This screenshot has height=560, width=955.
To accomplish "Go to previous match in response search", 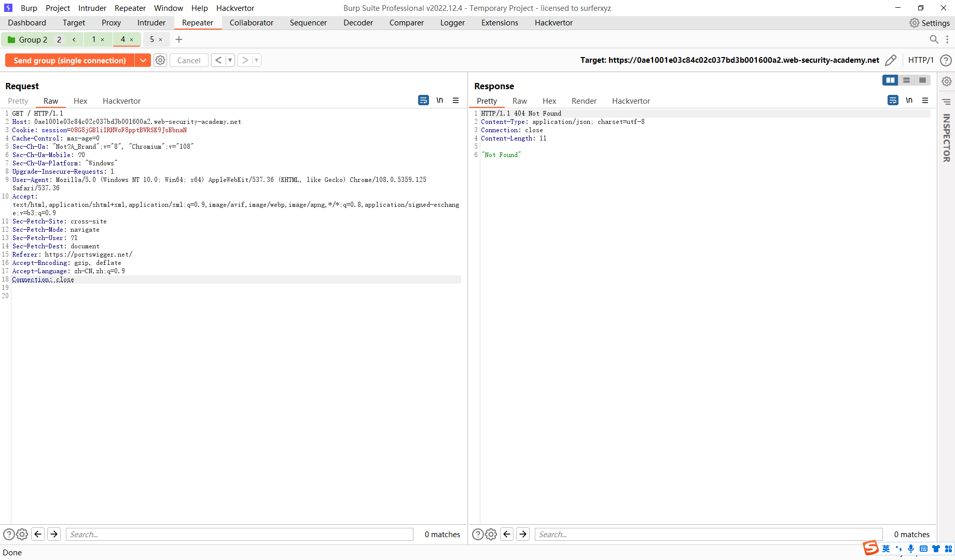I will (507, 534).
